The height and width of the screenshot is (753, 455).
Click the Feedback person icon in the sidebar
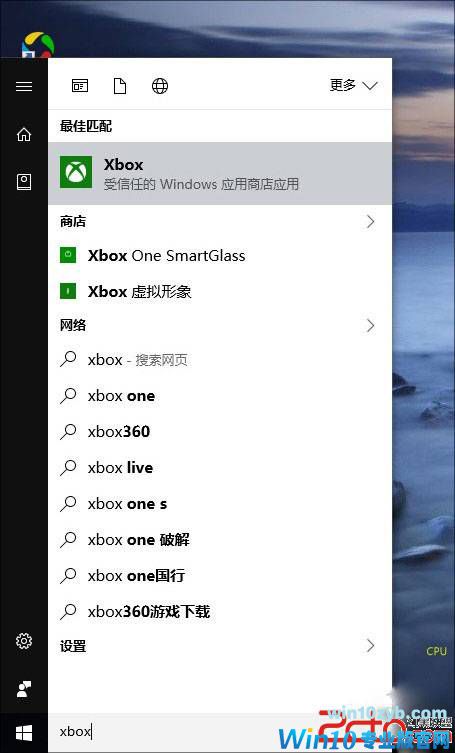[x=24, y=689]
